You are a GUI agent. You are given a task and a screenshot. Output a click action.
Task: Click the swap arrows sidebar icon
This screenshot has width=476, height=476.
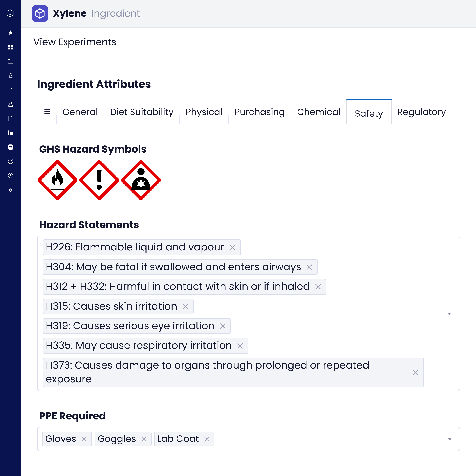(x=10, y=90)
